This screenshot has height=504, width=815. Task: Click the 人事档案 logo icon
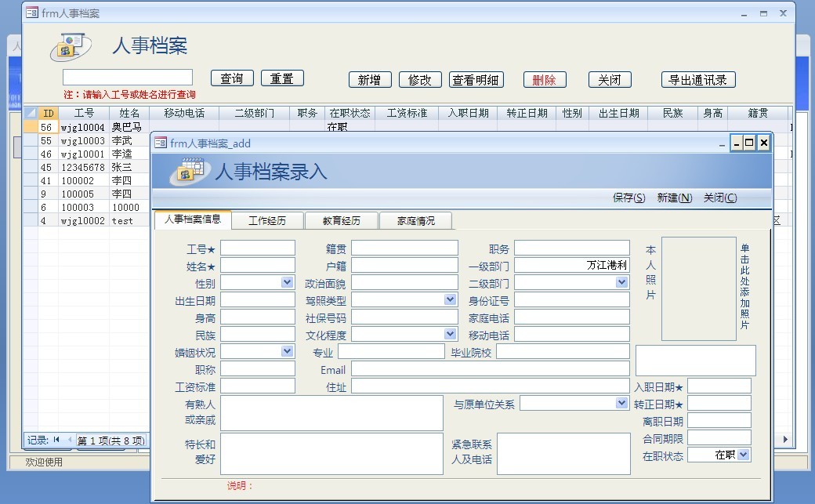click(69, 45)
